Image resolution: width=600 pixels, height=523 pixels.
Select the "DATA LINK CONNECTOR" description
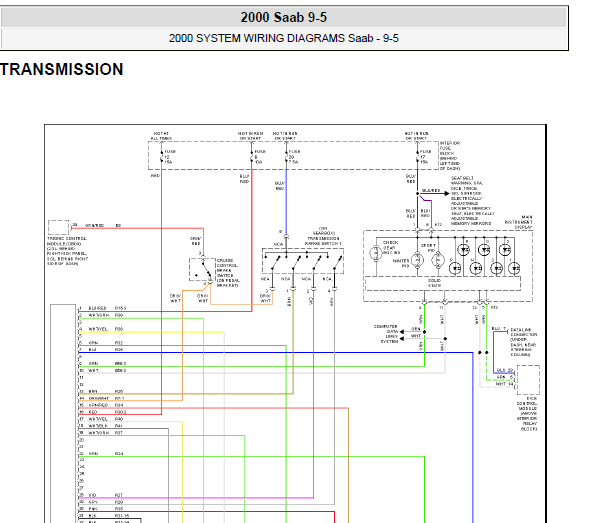click(x=523, y=342)
